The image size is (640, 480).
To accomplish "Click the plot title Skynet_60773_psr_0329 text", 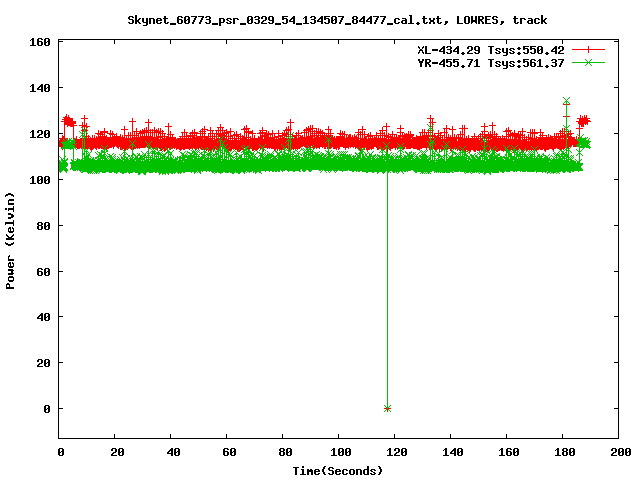I will [x=337, y=20].
